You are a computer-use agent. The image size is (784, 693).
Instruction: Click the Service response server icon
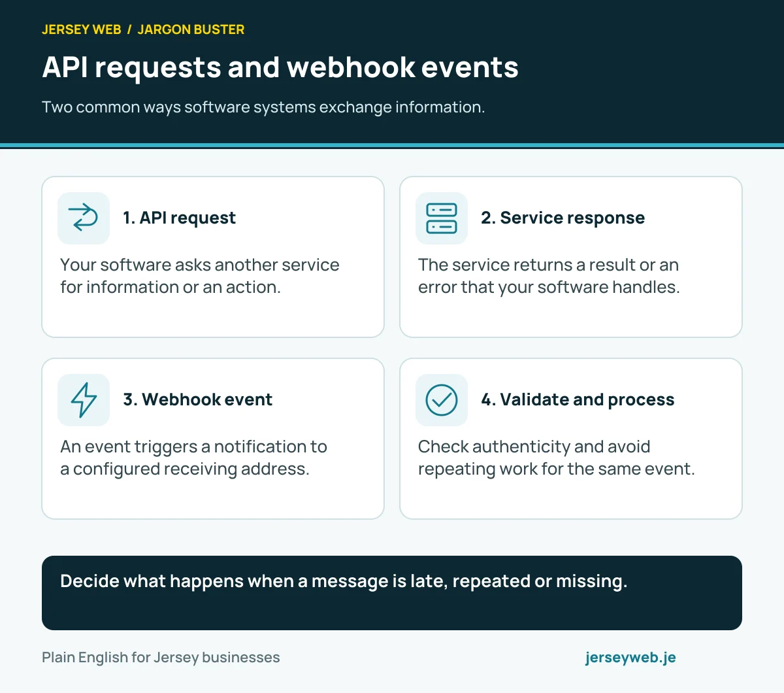tap(442, 218)
